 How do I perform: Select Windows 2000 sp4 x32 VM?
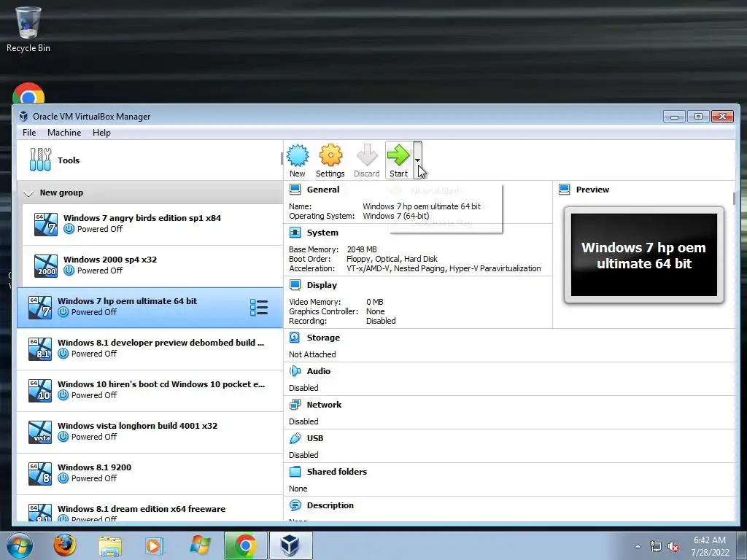(x=152, y=265)
